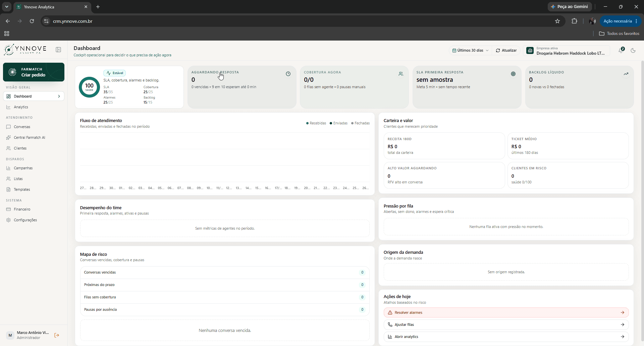Reload the page

[x=32, y=21]
